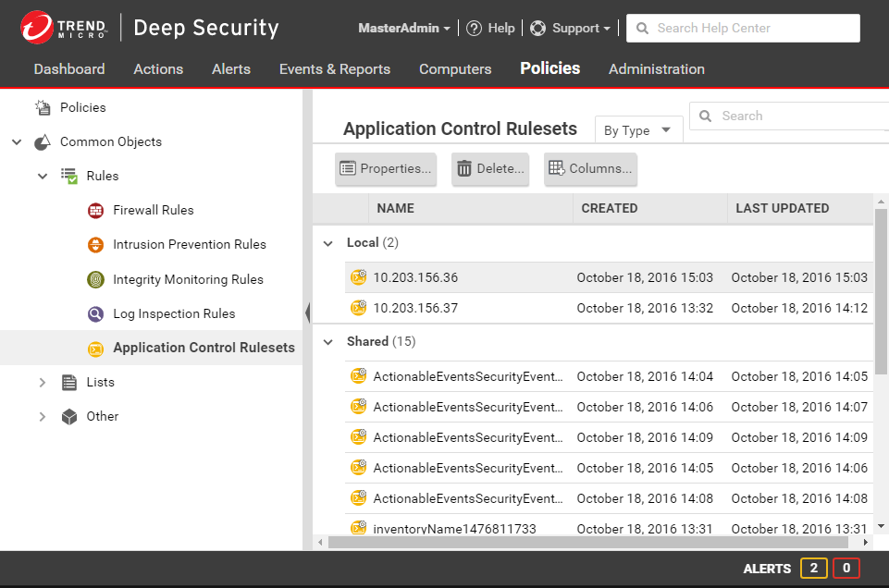Click the ruleset icon for 10.203.156.36
Screen dimensions: 889x588
(358, 277)
